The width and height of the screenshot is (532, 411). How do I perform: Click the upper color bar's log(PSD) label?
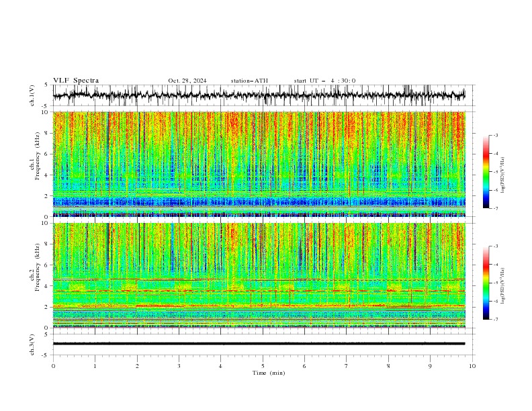(503, 175)
